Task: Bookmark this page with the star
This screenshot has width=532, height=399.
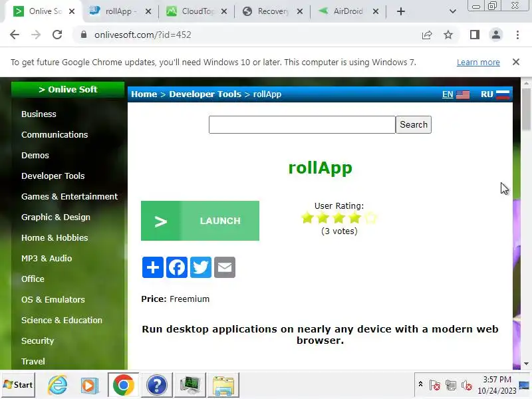Action: 448,35
